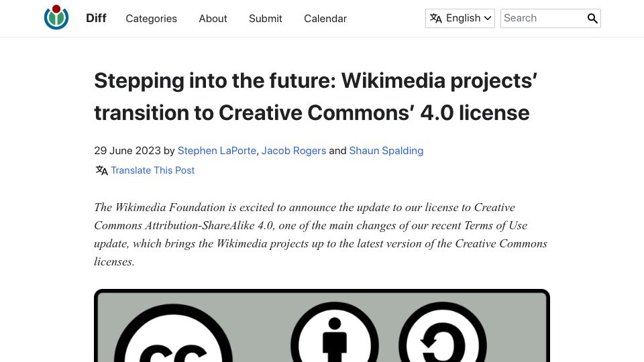Screen dimensions: 644x362
Task: Go to the About page
Action: click(213, 19)
